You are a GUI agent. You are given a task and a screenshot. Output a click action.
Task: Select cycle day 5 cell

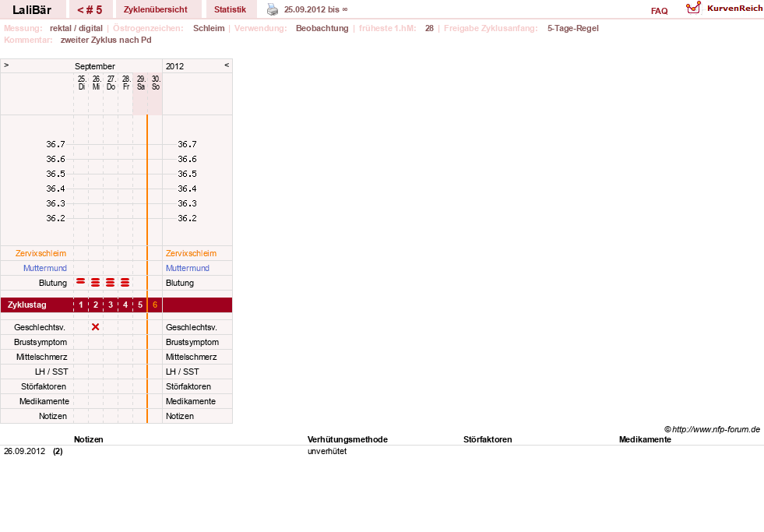click(x=140, y=305)
